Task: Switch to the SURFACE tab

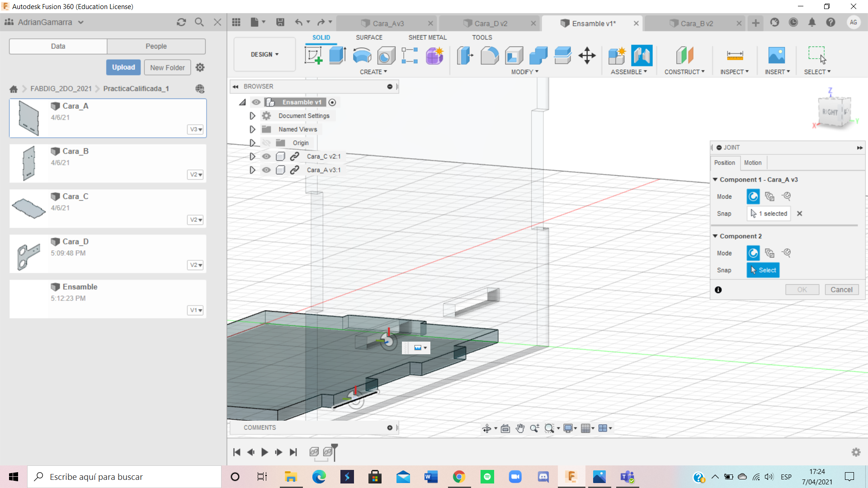Action: point(369,38)
